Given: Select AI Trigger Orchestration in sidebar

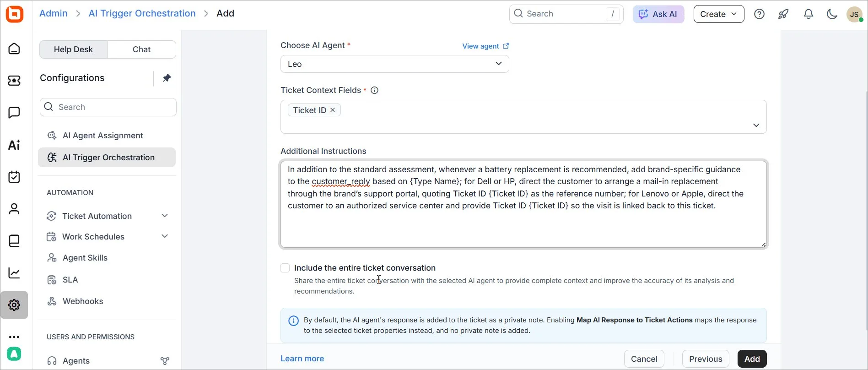Looking at the screenshot, I should tap(107, 158).
